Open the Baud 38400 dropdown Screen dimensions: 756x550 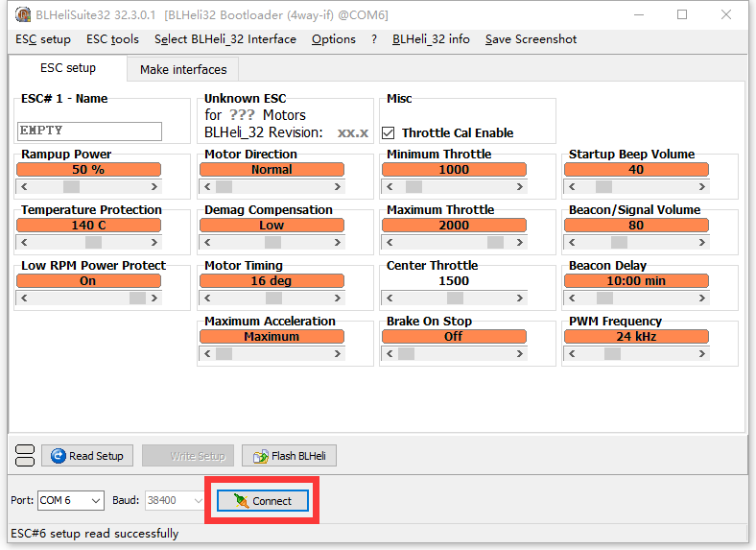pyautogui.click(x=198, y=501)
